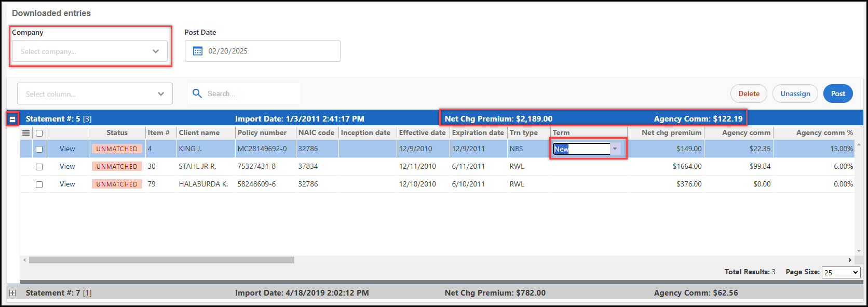Click the horizontal scrollbar thumb
Image resolution: width=868 pixels, height=307 pixels.
[161, 260]
